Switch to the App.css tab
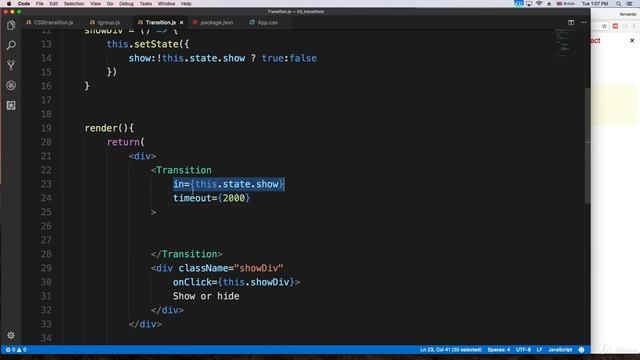The image size is (640, 360). [264, 22]
